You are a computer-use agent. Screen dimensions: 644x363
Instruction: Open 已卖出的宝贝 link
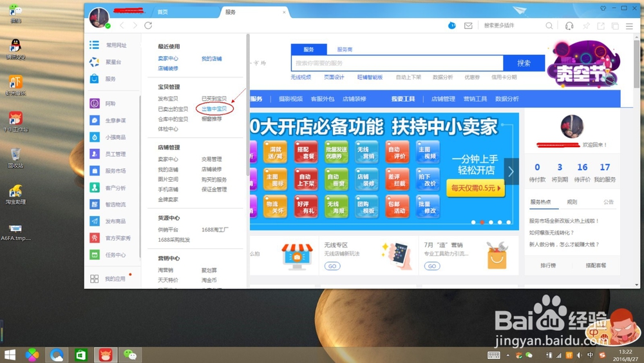(173, 109)
